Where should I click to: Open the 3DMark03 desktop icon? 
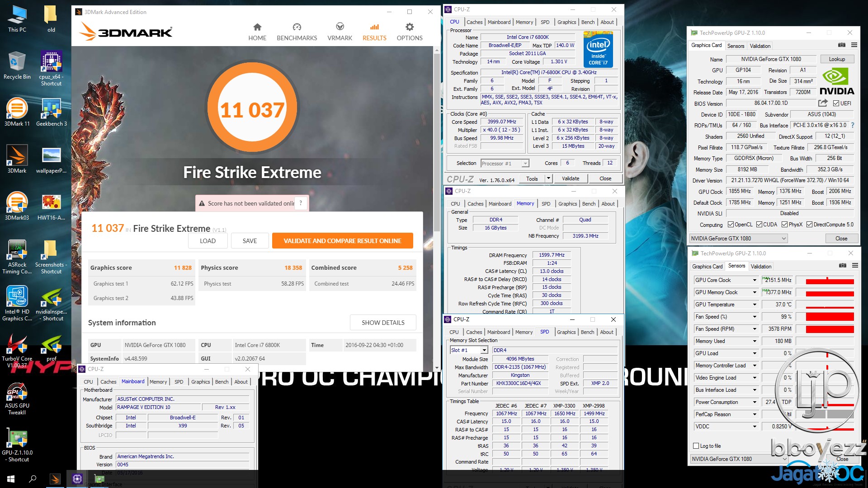(x=17, y=206)
